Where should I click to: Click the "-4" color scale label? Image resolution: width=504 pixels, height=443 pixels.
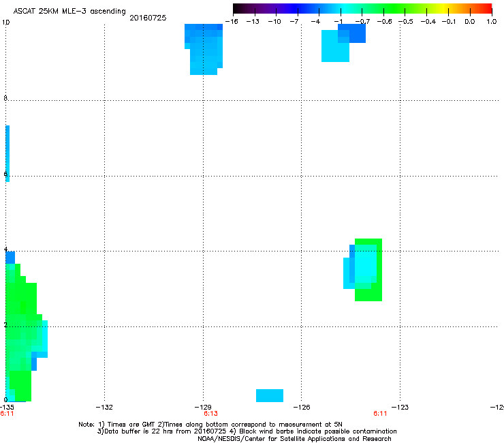(315, 22)
